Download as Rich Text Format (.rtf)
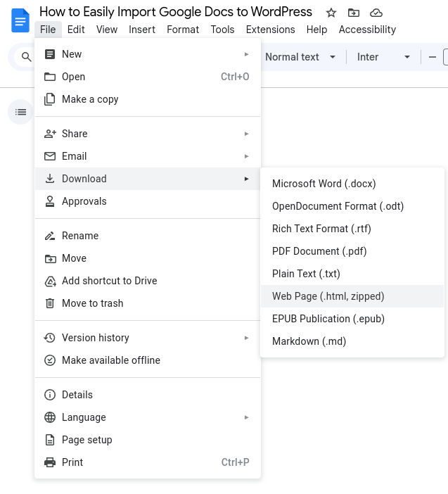 352,229
